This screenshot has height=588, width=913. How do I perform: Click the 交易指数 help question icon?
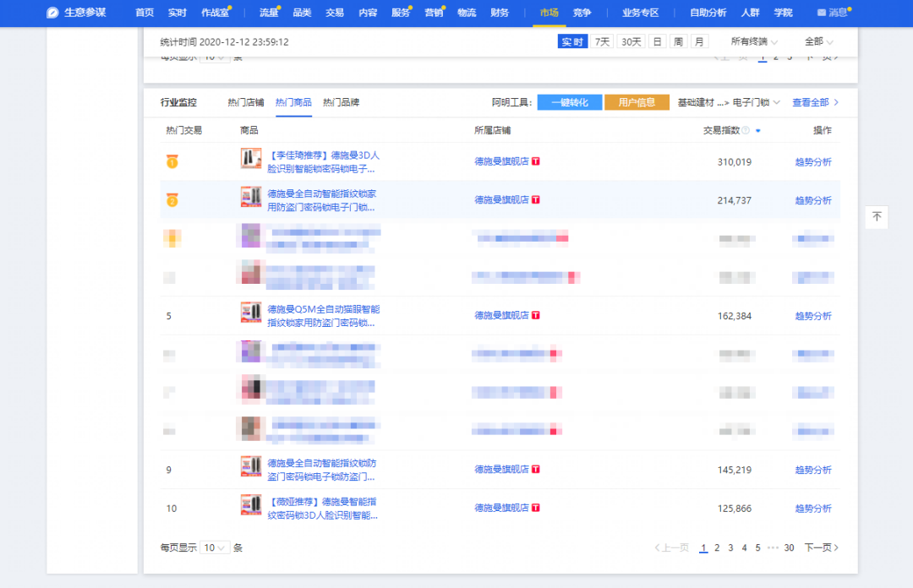tap(746, 130)
